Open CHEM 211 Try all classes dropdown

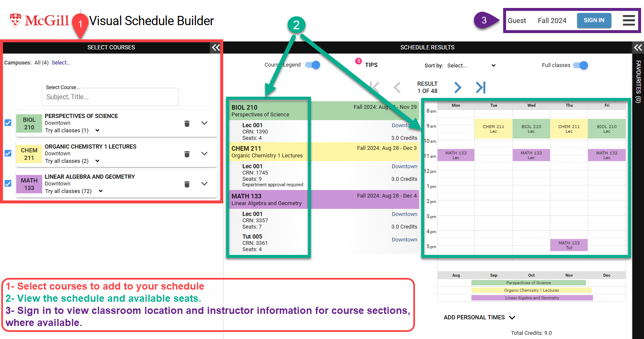(x=72, y=161)
